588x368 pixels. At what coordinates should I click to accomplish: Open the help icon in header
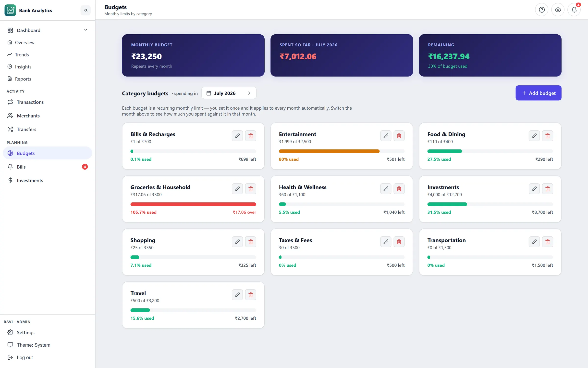541,10
